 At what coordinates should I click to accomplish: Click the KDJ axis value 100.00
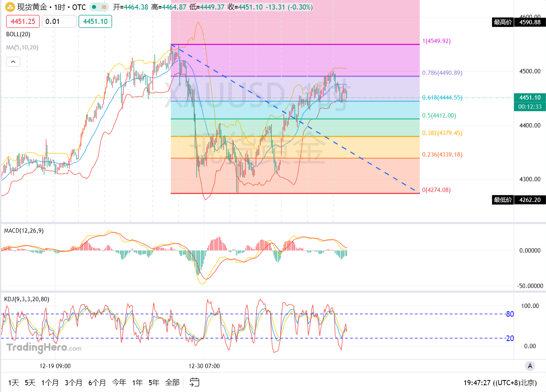point(530,306)
